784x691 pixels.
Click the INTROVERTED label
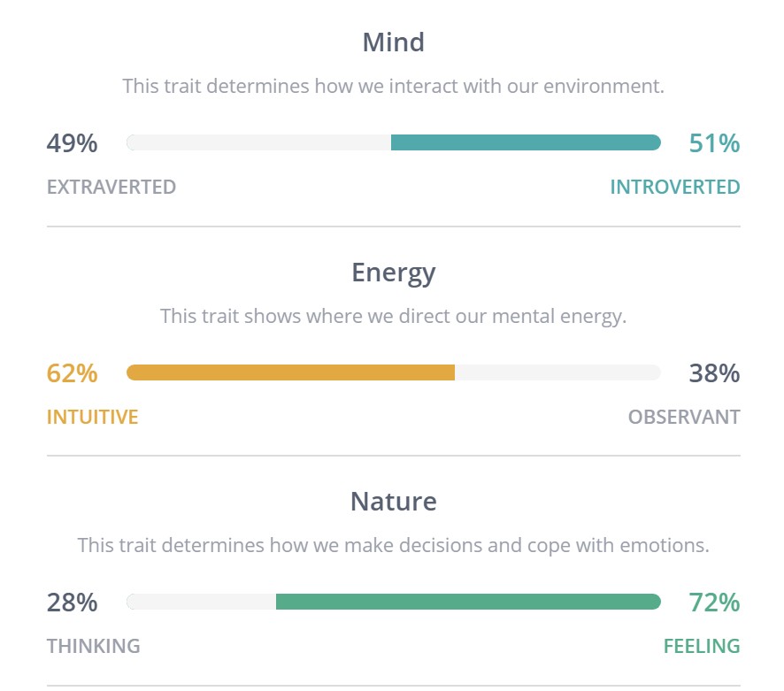tap(674, 188)
